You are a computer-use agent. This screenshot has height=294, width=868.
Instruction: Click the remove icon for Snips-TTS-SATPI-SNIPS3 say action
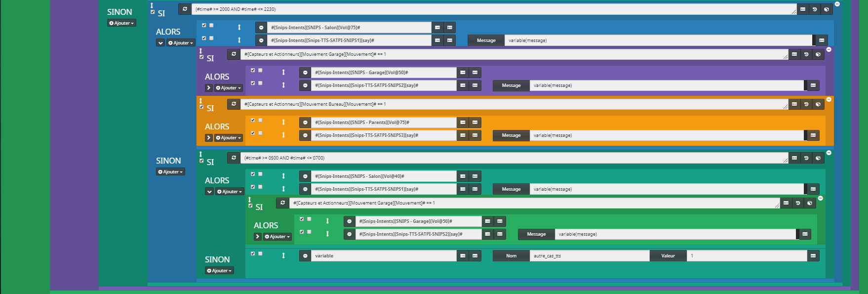coord(305,135)
